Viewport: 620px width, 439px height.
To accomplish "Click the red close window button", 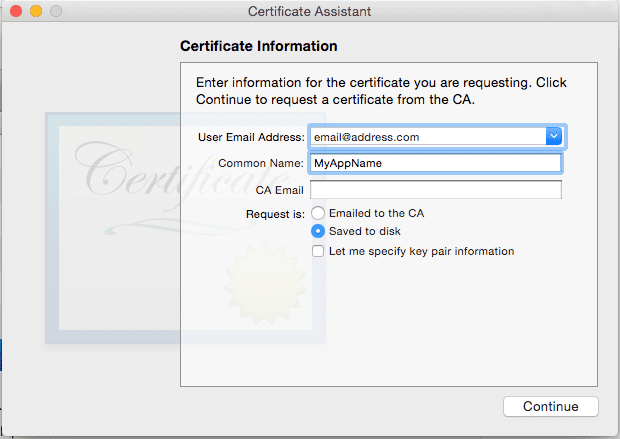I will [x=15, y=11].
